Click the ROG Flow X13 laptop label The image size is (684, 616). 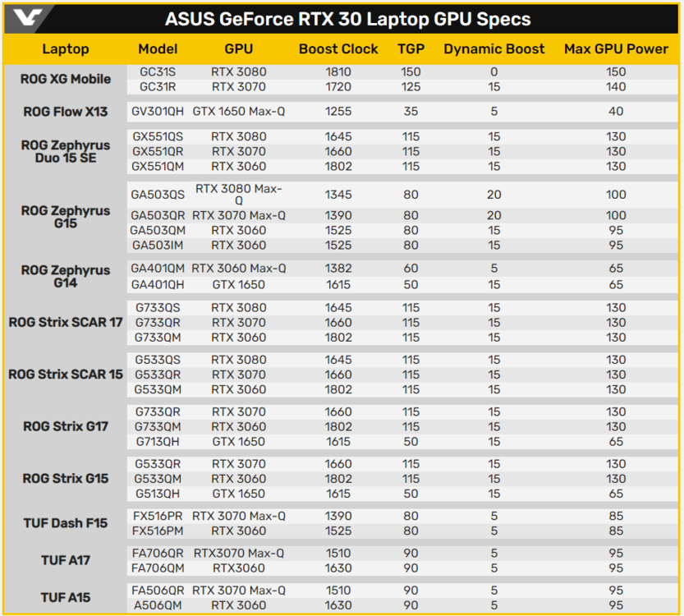66,112
